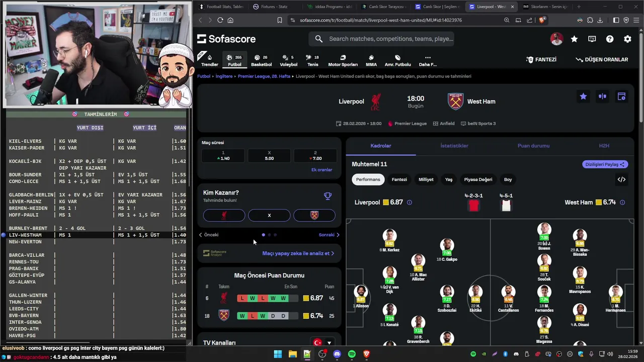Select Trendler sport category
644x362 pixels.
click(210, 60)
